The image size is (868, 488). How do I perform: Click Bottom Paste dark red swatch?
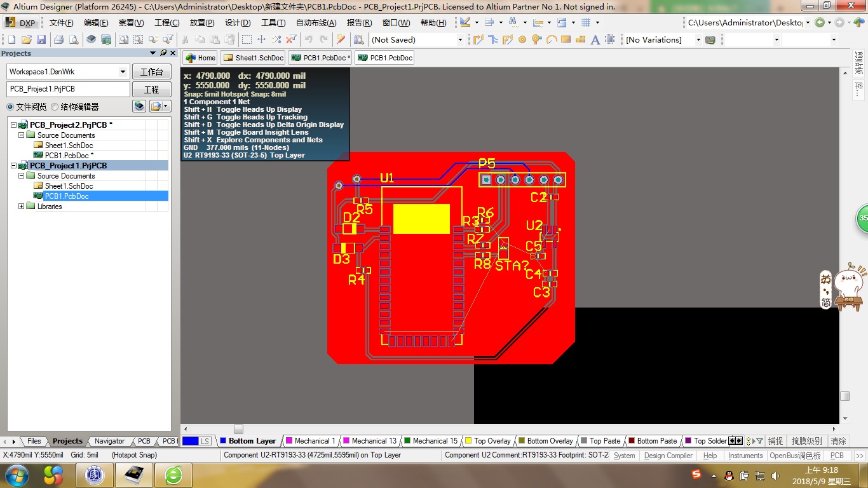coord(632,441)
